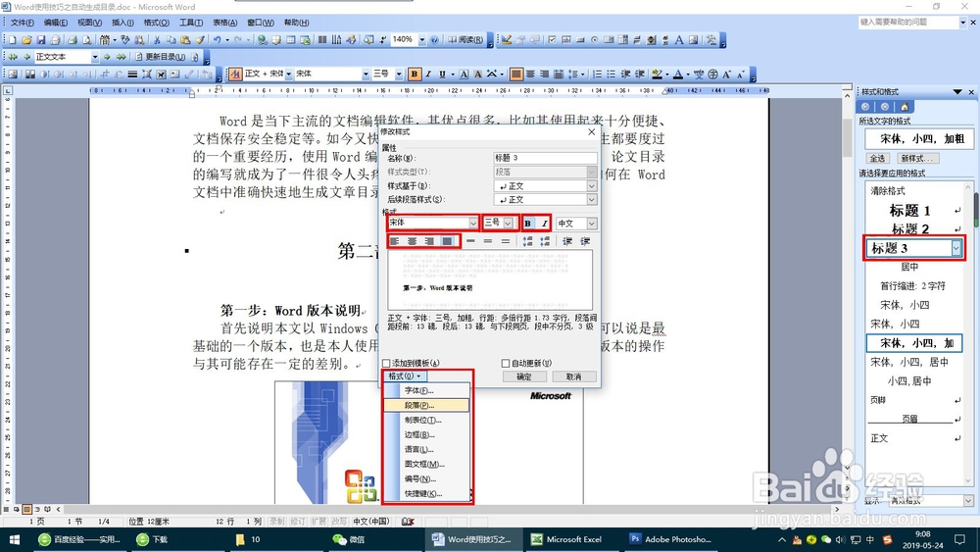Expand the 标题 3 style dropdown arrow
The width and height of the screenshot is (980, 552).
(955, 248)
